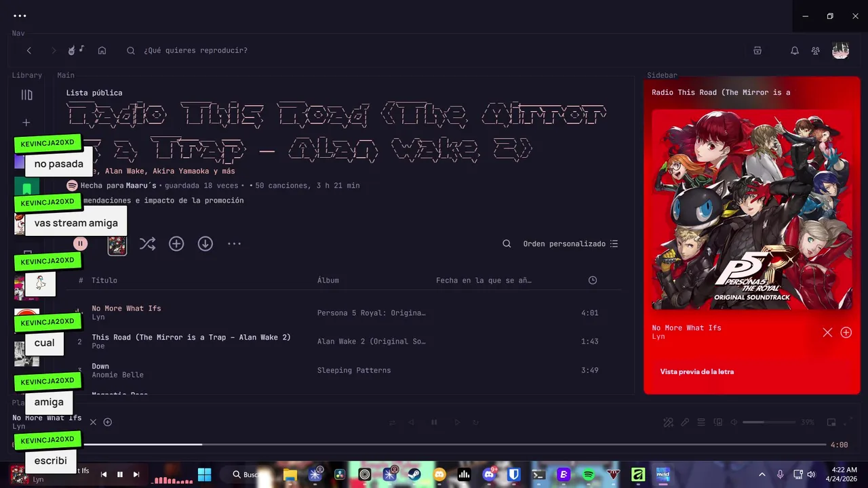Focus the '¿Qué quieres reproducir?' search field
Screen dimensions: 868x488
click(195, 51)
